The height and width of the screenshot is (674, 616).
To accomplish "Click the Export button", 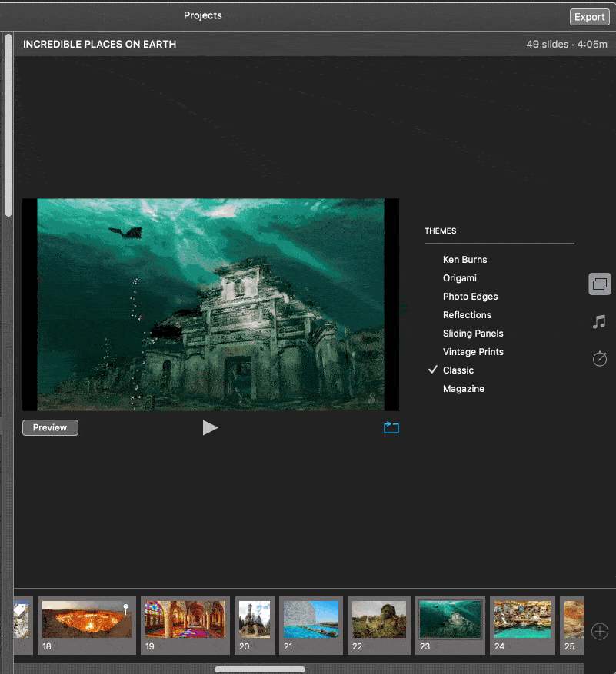I will (x=590, y=17).
